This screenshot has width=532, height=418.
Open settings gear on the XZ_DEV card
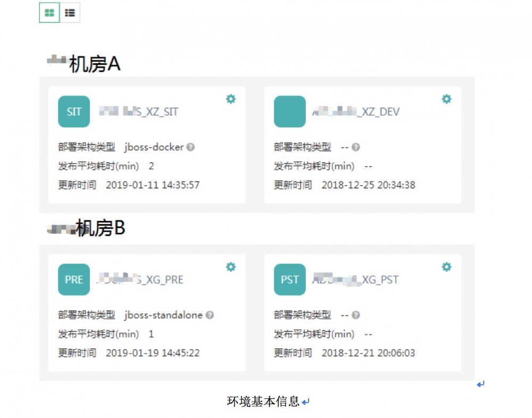pyautogui.click(x=446, y=99)
